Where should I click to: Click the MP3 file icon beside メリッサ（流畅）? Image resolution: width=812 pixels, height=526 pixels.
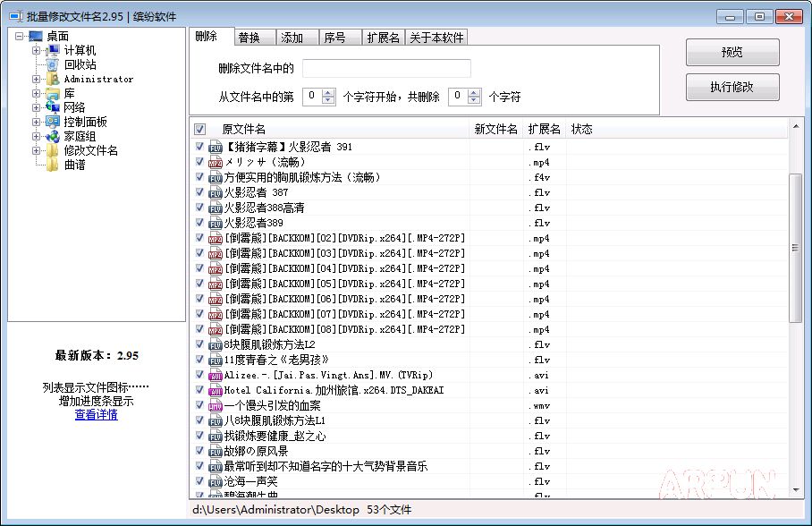pos(214,162)
